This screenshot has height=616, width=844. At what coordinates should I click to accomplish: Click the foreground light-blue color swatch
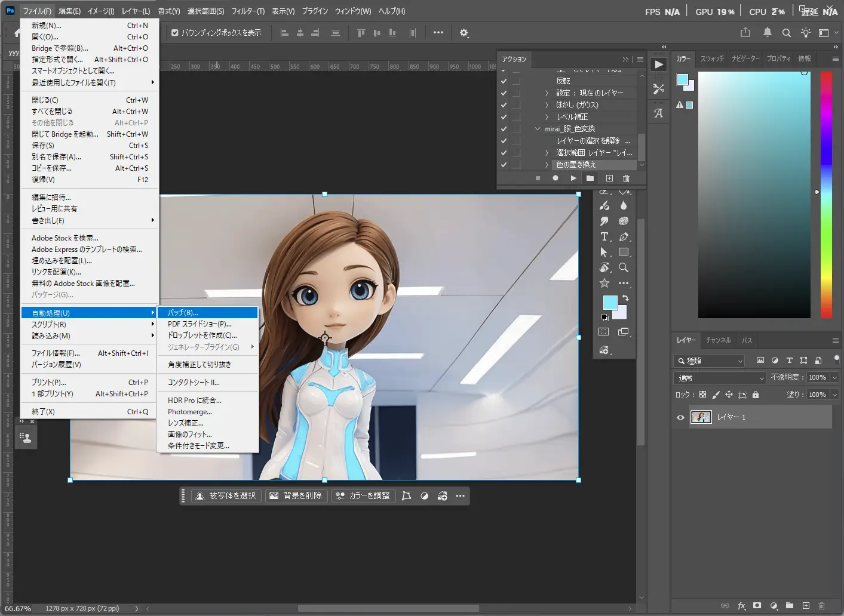point(609,302)
